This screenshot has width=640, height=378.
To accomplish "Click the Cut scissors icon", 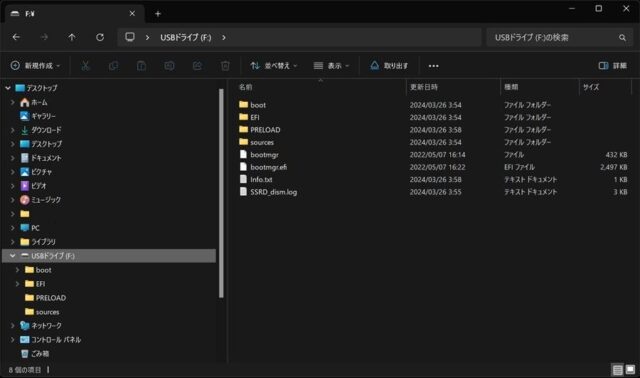I will 85,66.
